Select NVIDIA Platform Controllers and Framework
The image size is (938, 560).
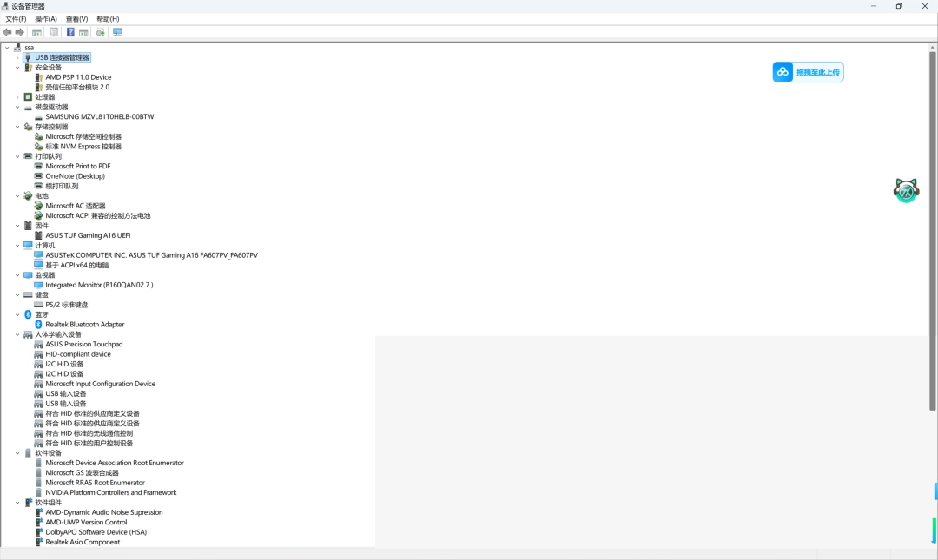coord(111,492)
